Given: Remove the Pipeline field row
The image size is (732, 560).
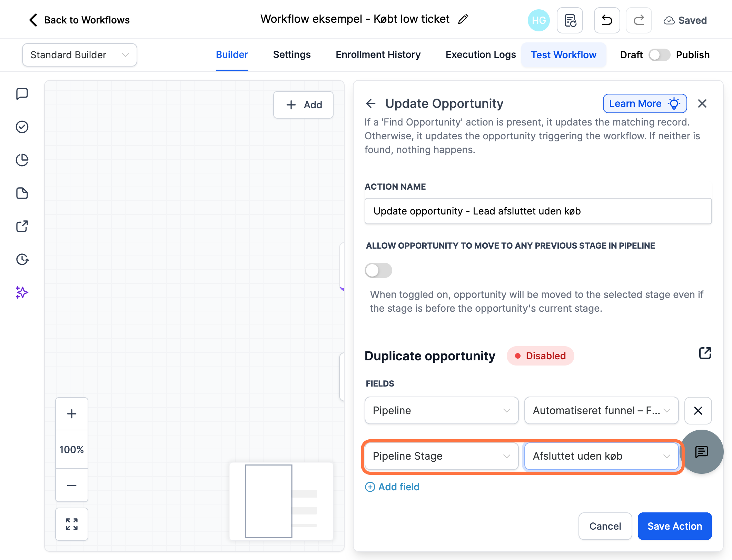Looking at the screenshot, I should pos(698,411).
